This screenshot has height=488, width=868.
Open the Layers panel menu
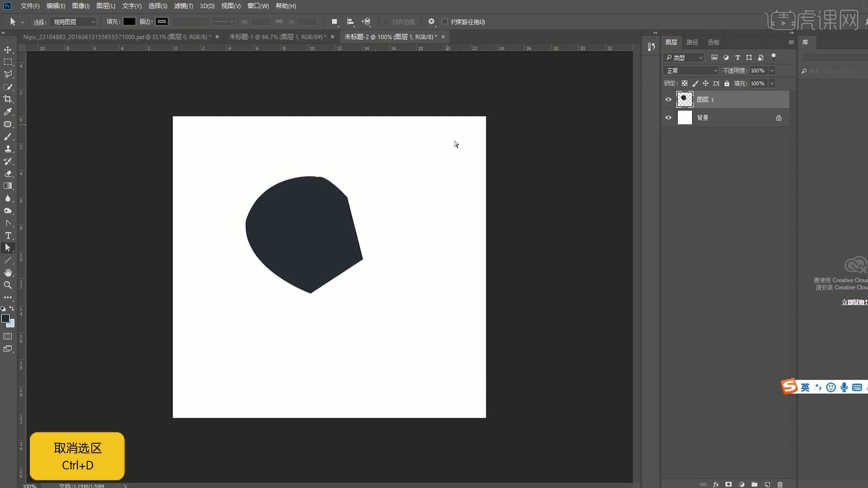(791, 42)
